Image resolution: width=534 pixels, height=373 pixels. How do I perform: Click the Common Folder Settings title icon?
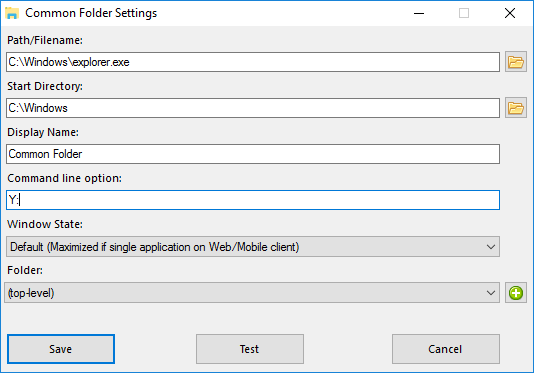click(12, 13)
